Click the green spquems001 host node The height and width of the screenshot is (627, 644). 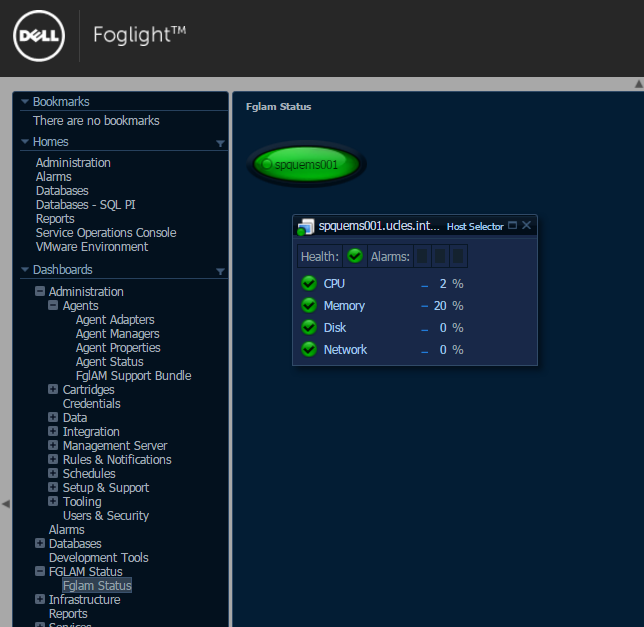pos(306,164)
